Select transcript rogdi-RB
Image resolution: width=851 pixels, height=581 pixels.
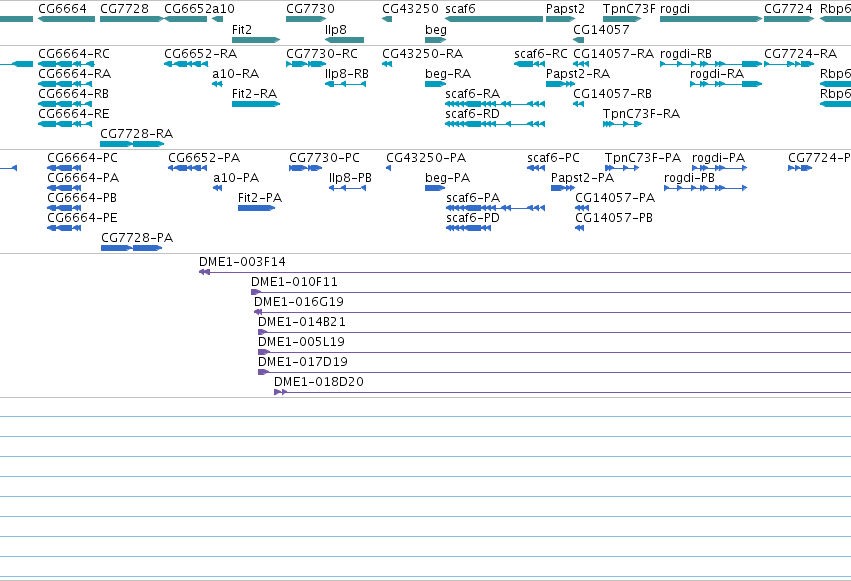click(711, 64)
